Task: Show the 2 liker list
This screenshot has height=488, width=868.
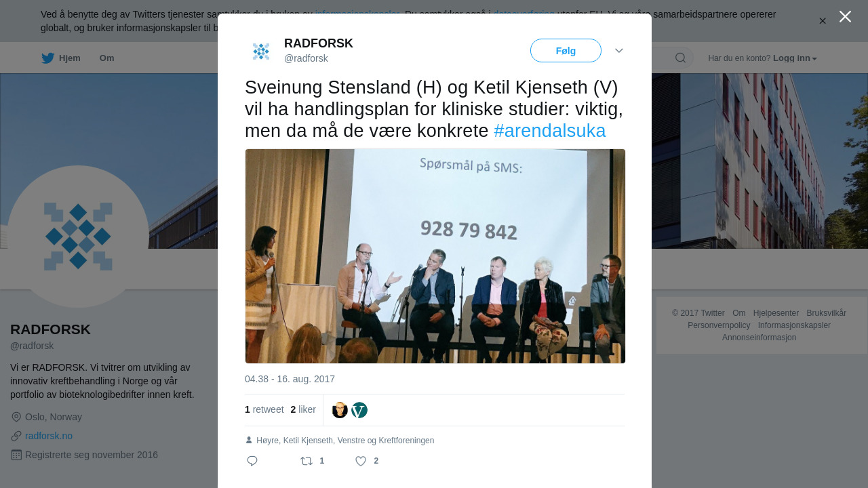Action: (x=303, y=409)
